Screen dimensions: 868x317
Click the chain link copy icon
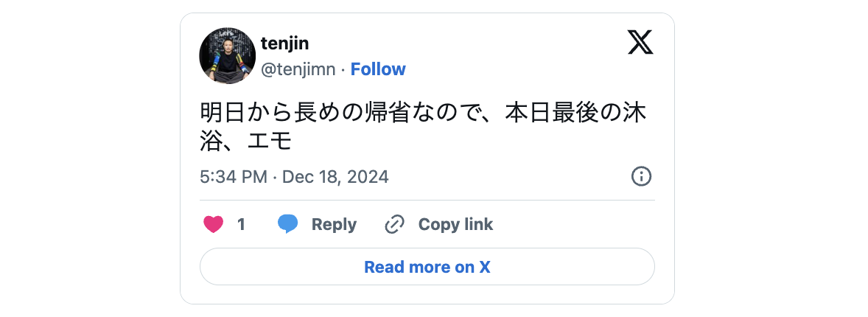pyautogui.click(x=396, y=224)
